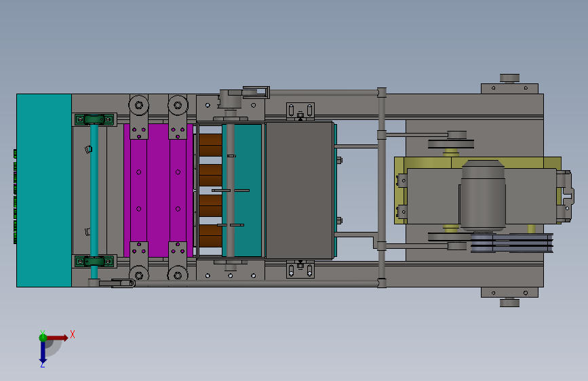The image size is (588, 381).
Task: Select the cylindrical electric motor body
Action: (483, 196)
